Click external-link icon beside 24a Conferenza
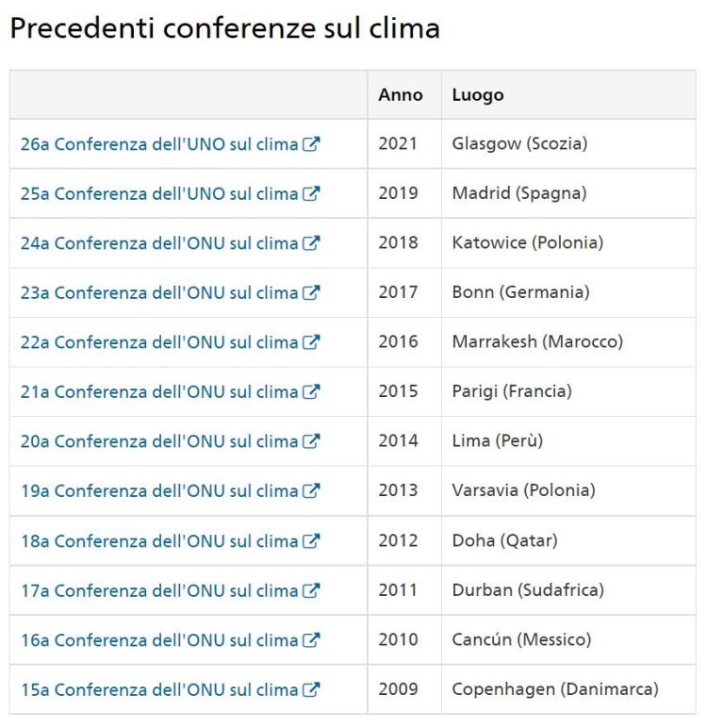The height and width of the screenshot is (728, 707). point(311,243)
